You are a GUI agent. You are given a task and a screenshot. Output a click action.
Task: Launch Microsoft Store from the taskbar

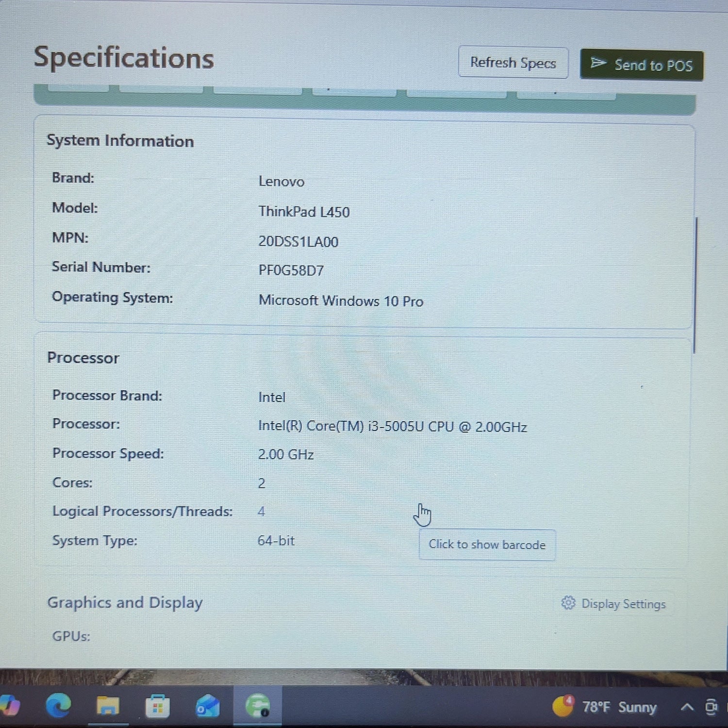[x=158, y=706]
